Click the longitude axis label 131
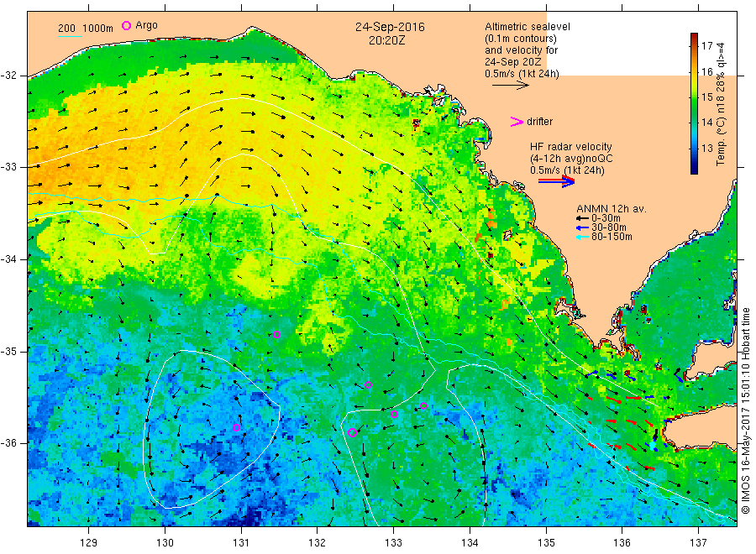The height and width of the screenshot is (554, 756). [241, 543]
